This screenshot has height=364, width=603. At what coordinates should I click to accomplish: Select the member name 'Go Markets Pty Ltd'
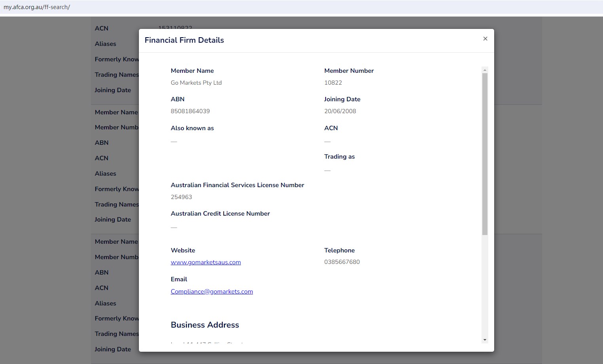196,83
